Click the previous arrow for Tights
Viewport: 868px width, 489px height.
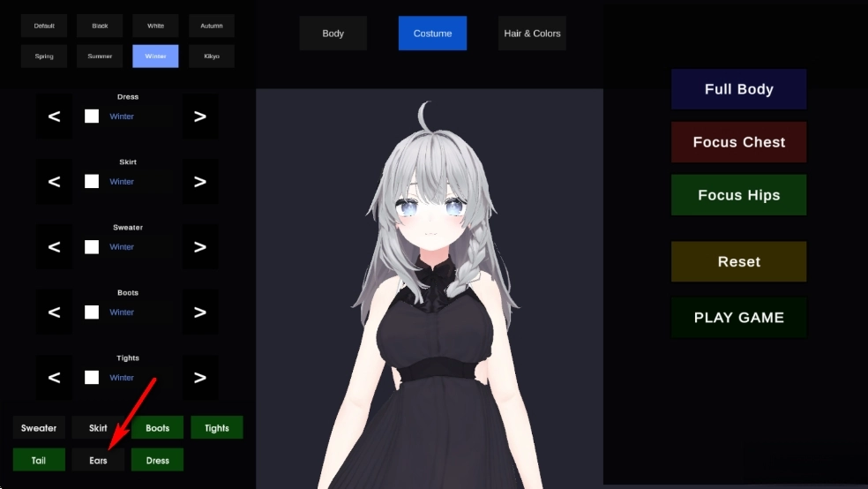pos(54,378)
